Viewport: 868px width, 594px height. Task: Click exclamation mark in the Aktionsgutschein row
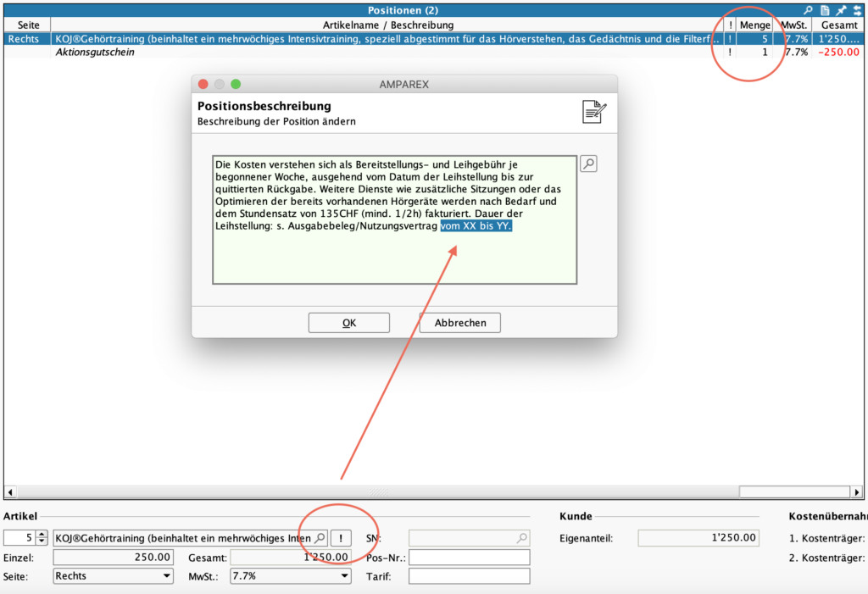coord(730,53)
